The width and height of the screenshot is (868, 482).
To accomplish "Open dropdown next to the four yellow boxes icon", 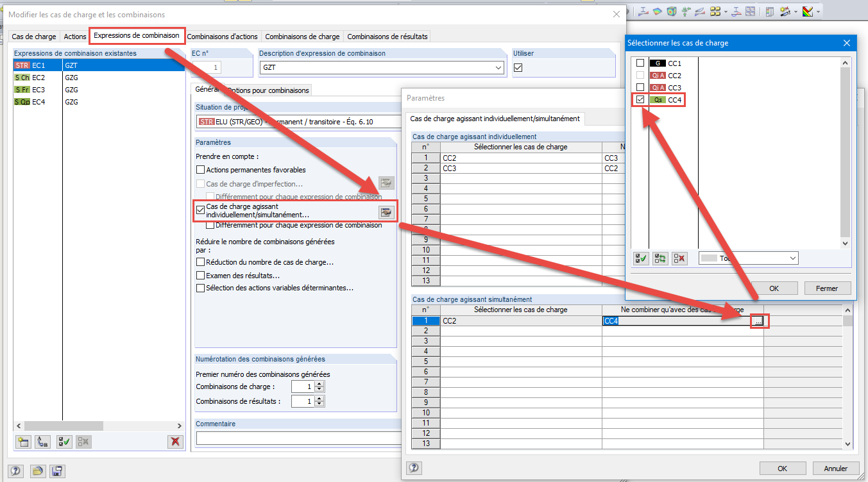I will tap(725, 12).
